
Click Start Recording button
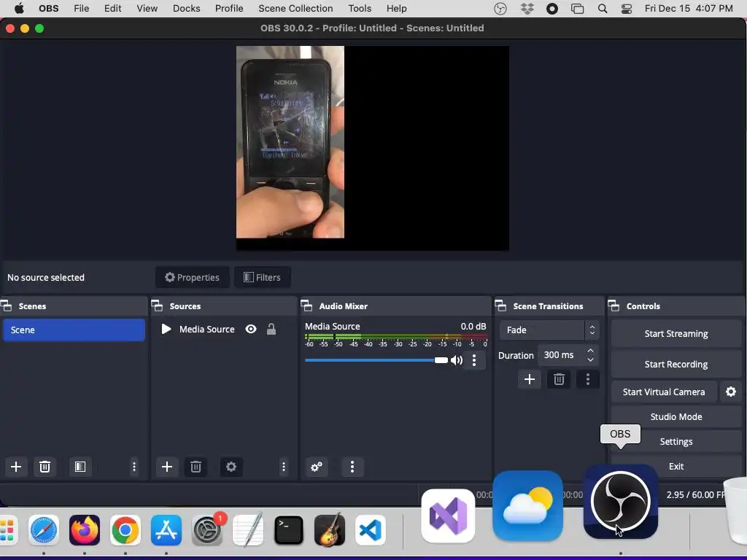click(x=676, y=365)
